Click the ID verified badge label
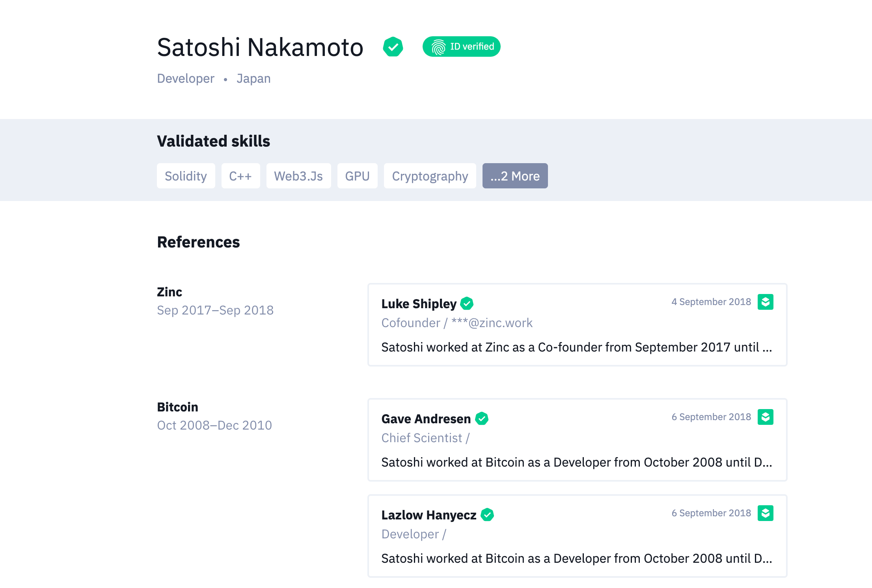The width and height of the screenshot is (872, 588). pyautogui.click(x=472, y=47)
